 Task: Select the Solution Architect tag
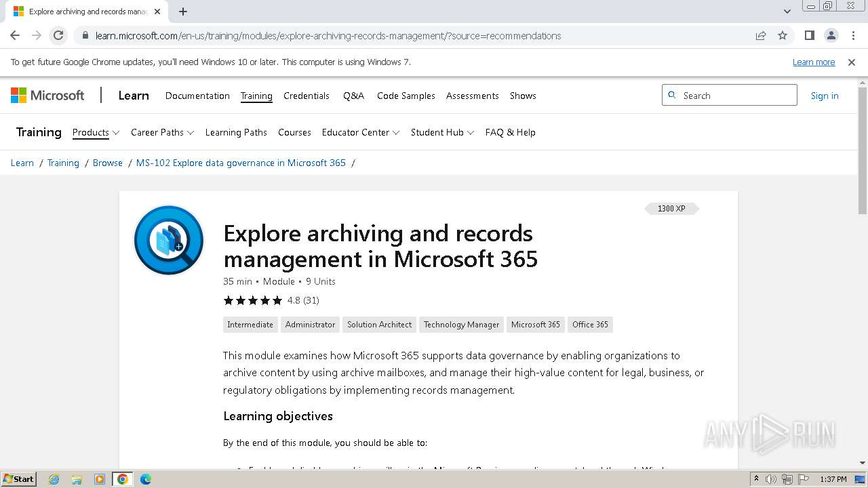[x=379, y=325]
